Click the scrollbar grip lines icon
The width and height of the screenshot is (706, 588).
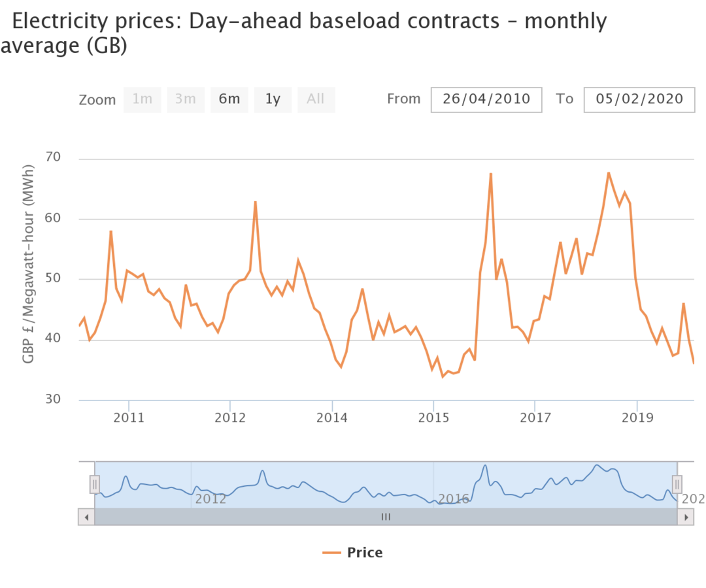click(386, 517)
